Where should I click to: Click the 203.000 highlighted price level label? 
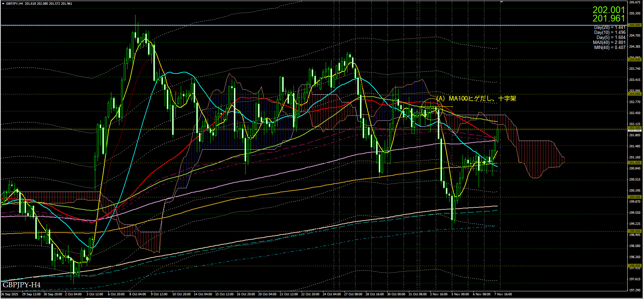pyautogui.click(x=634, y=94)
